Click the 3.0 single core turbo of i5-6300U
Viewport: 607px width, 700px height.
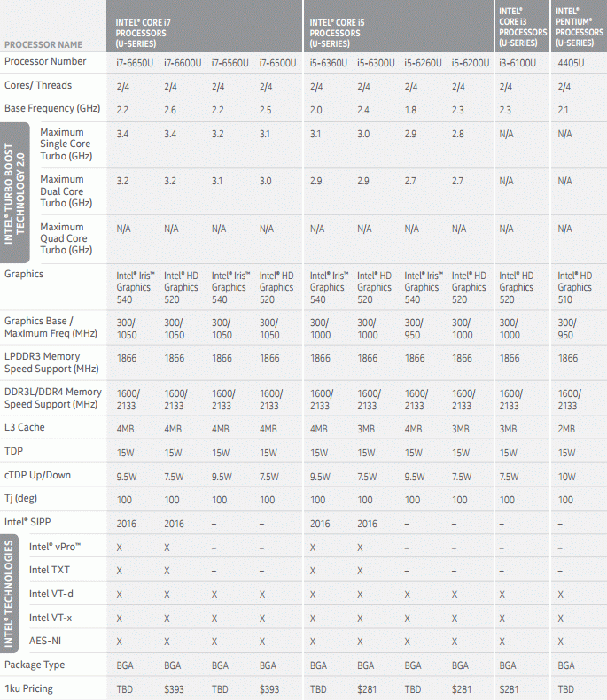pos(363,135)
